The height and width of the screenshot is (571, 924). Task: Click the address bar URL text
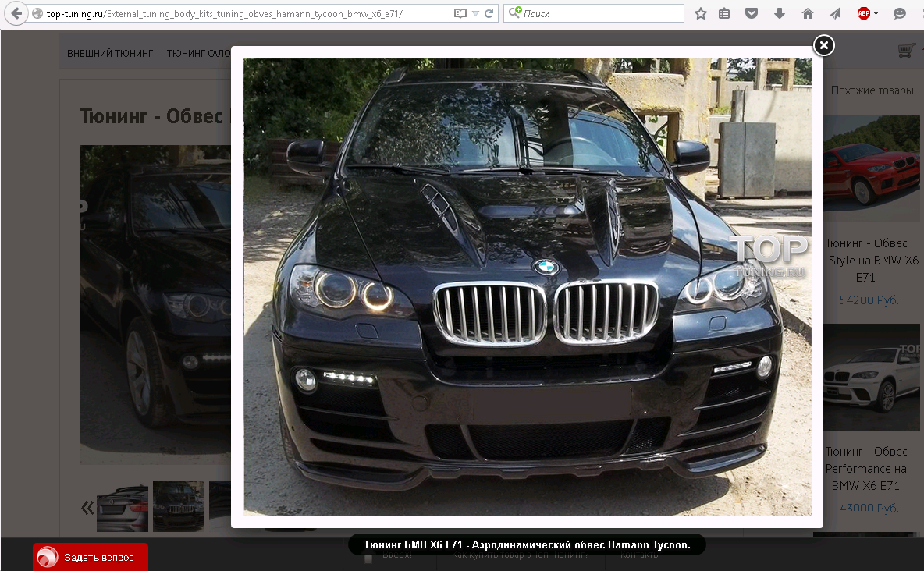tap(225, 13)
